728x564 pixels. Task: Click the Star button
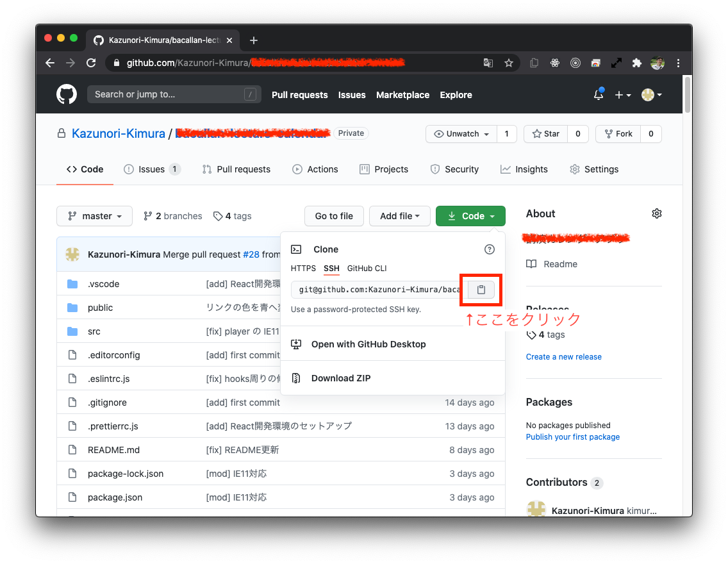545,134
